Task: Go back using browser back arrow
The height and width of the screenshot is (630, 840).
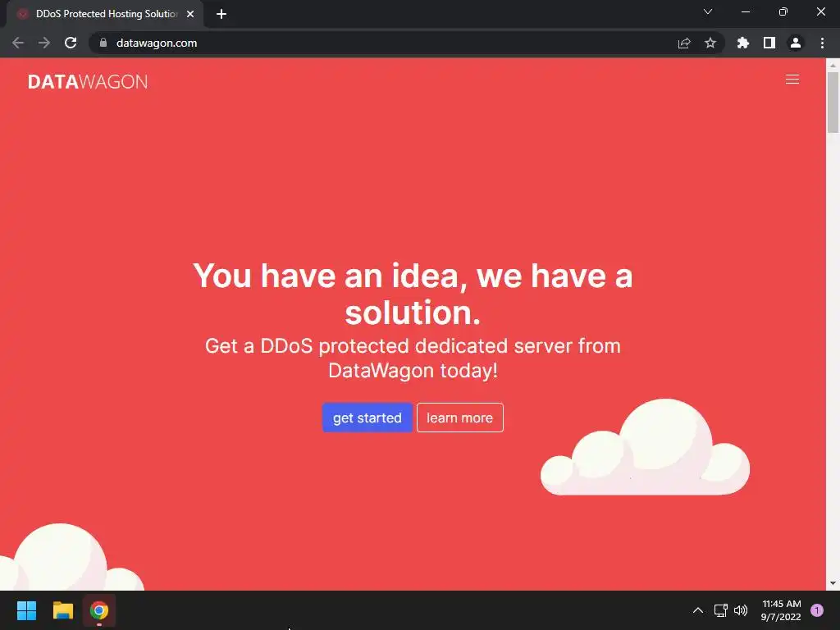Action: click(x=18, y=43)
